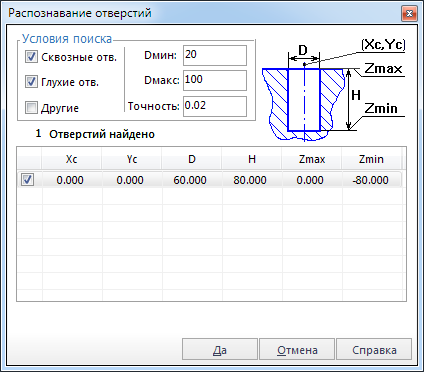Image resolution: width=424 pixels, height=372 pixels.
Task: Click the Точность input field
Action: [215, 106]
